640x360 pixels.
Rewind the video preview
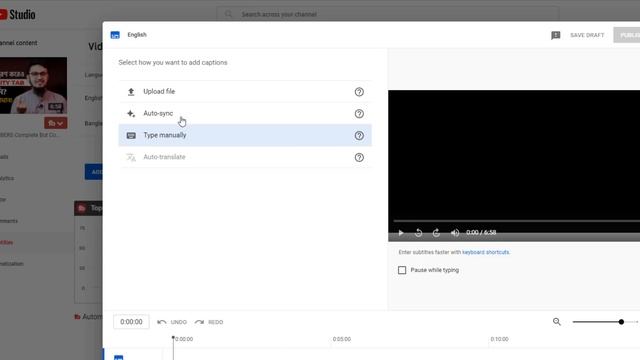418,233
